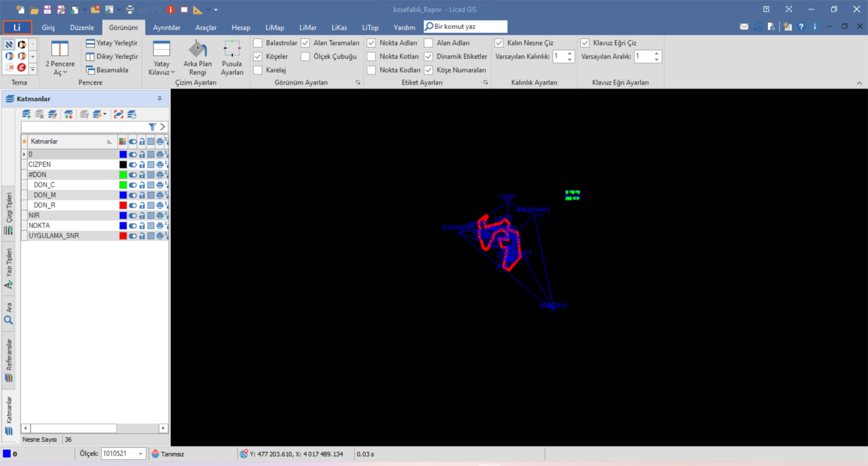Toggle the Karelaj checkbox
Viewport: 868px width, 466px height.
point(258,70)
